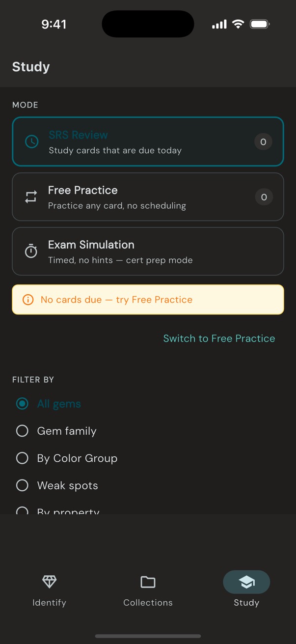Click the info icon in the warning banner
Image resolution: width=296 pixels, height=644 pixels.
point(28,300)
